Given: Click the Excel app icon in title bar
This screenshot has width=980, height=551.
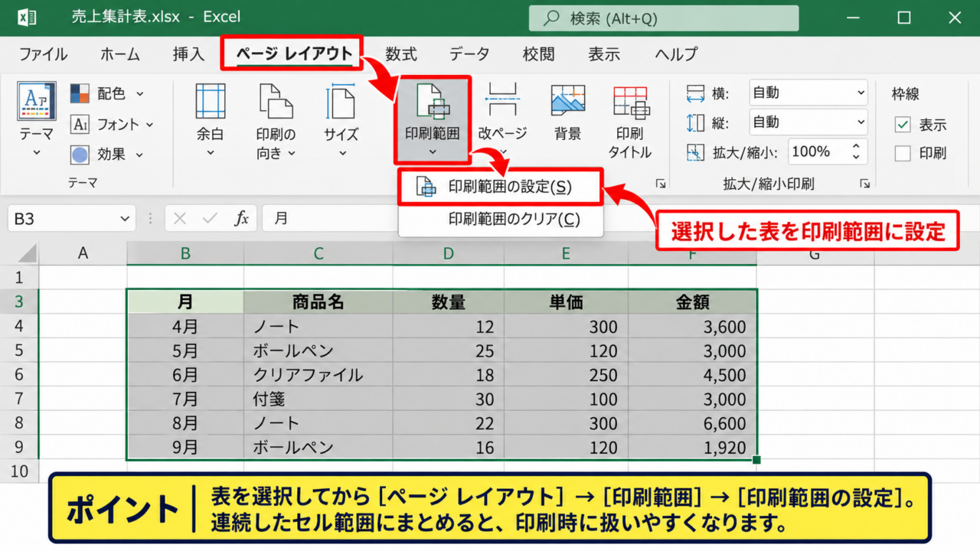Looking at the screenshot, I should [27, 17].
